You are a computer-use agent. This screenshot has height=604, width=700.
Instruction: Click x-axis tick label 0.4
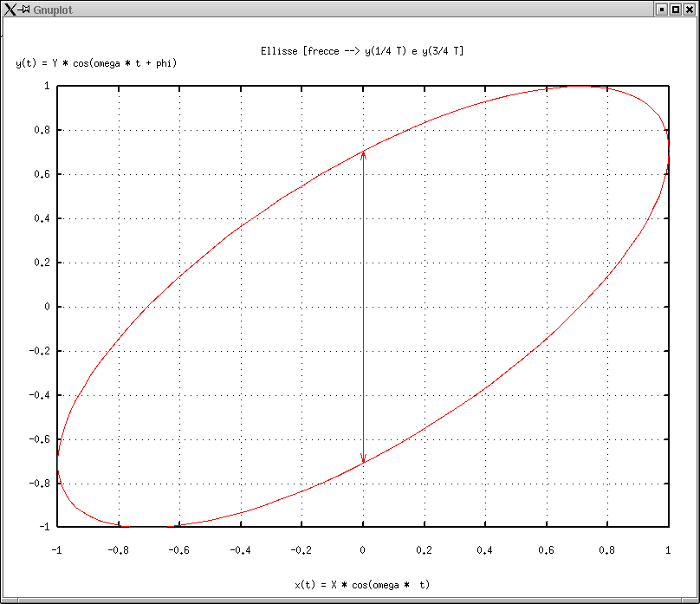pos(485,550)
